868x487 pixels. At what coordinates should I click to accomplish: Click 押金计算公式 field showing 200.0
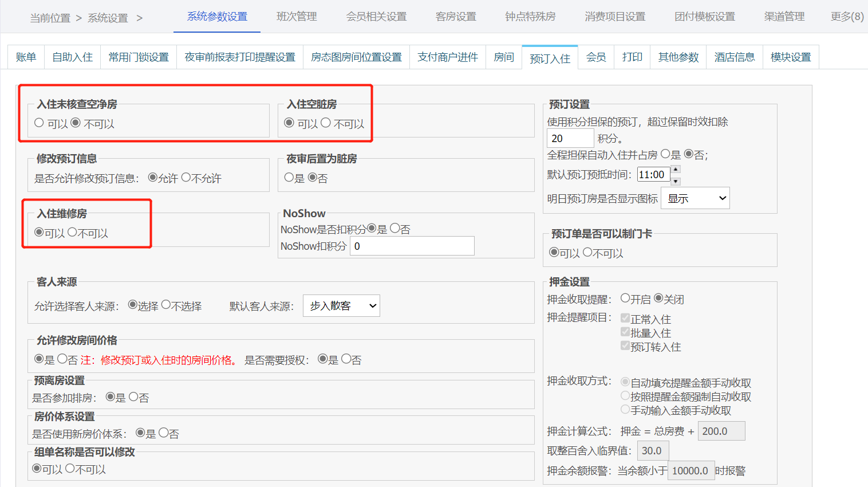721,431
